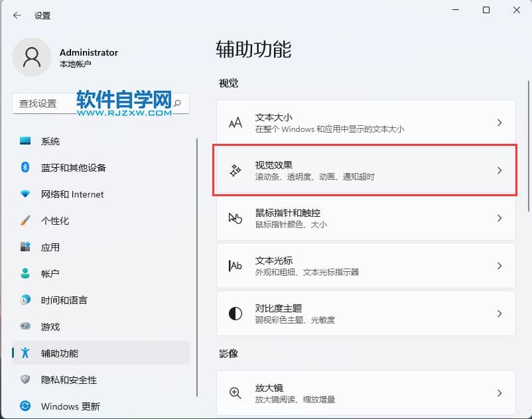Open Bluetooth and other devices settings
Screen dimensions: 532x419
pyautogui.click(x=73, y=168)
